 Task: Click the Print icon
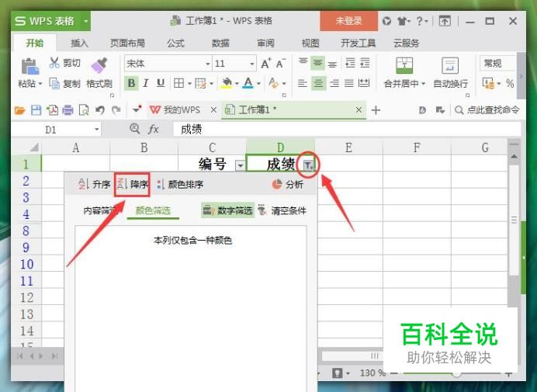click(x=68, y=110)
